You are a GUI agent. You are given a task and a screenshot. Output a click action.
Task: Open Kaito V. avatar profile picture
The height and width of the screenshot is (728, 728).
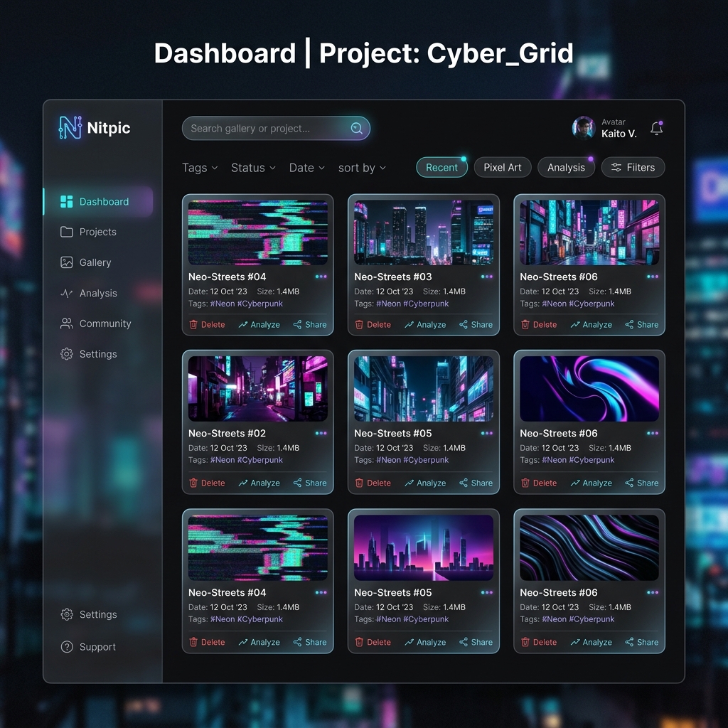coord(584,128)
